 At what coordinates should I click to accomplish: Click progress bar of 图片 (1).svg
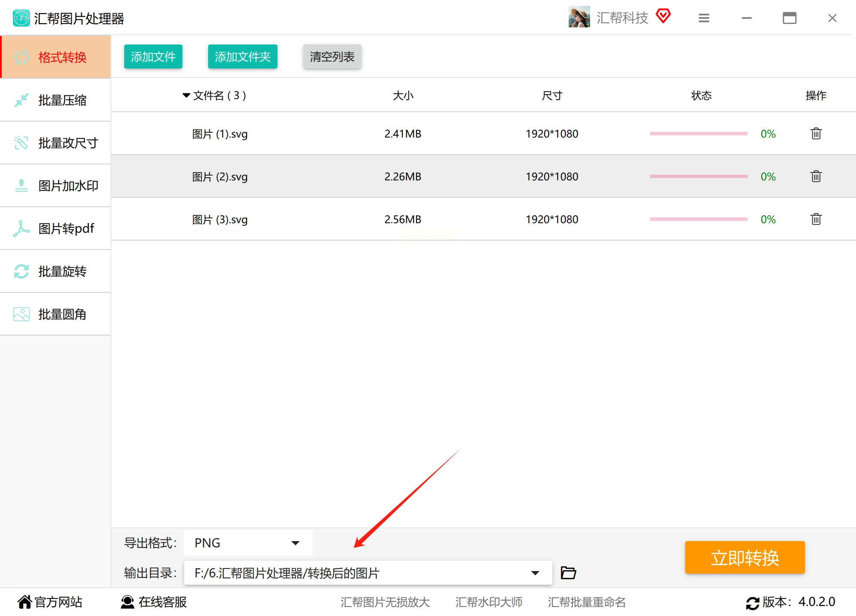698,134
